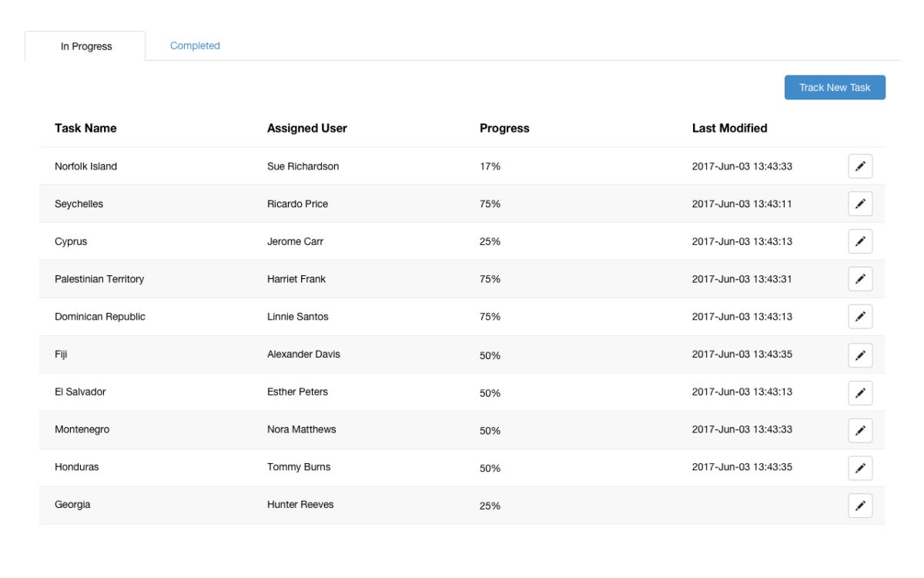Edit the Montenegro task row
924x578 pixels.
coord(860,430)
